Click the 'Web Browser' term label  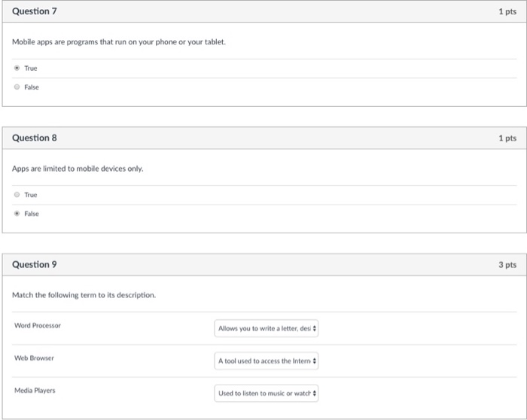click(x=34, y=358)
